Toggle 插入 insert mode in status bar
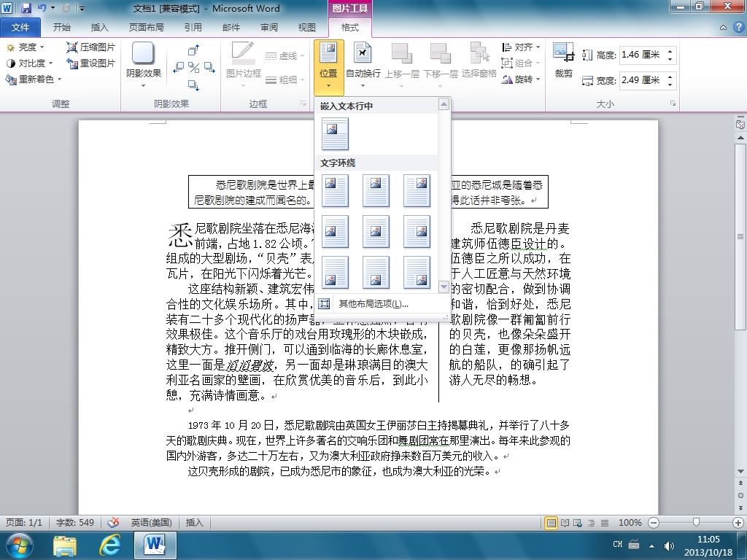The height and width of the screenshot is (560, 747). (x=194, y=522)
